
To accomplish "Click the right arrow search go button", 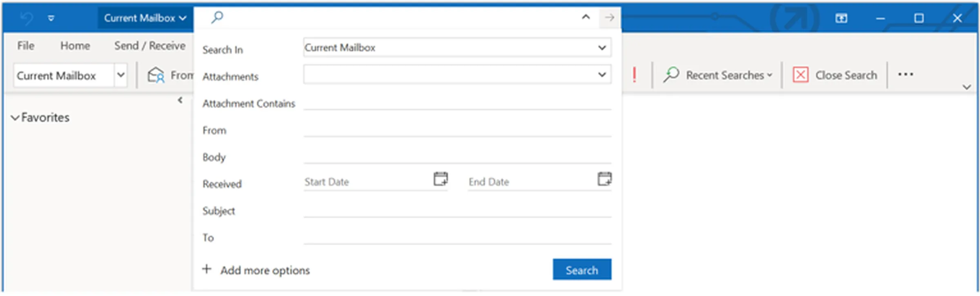I will [610, 18].
